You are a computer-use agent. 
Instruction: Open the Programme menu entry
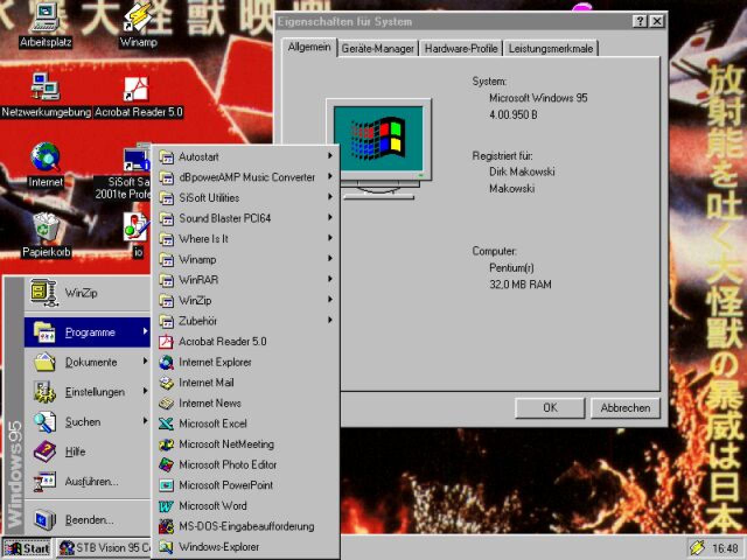88,332
